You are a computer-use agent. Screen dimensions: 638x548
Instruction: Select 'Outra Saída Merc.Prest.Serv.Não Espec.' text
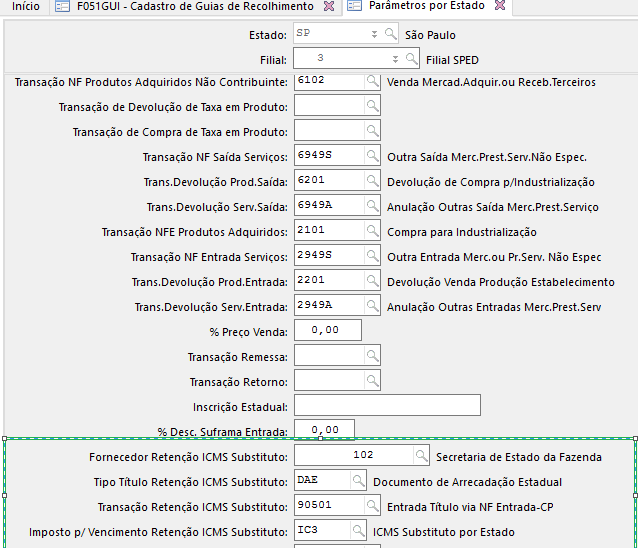click(x=487, y=157)
